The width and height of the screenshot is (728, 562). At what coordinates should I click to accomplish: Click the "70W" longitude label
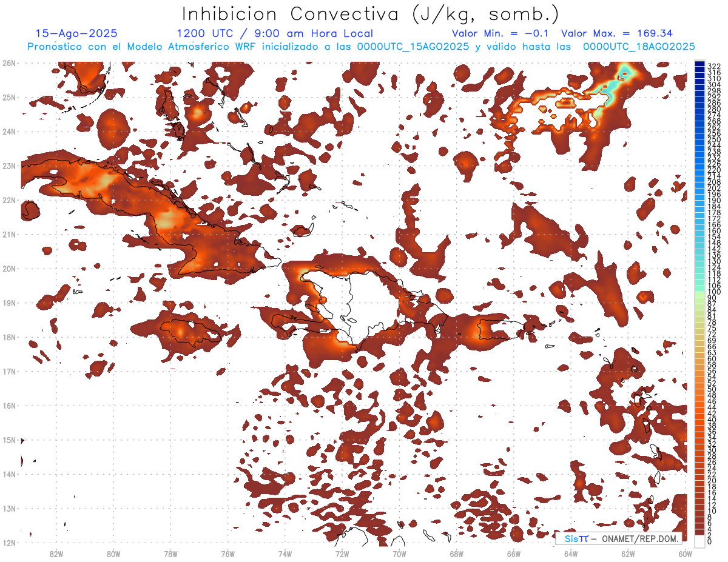tap(399, 554)
